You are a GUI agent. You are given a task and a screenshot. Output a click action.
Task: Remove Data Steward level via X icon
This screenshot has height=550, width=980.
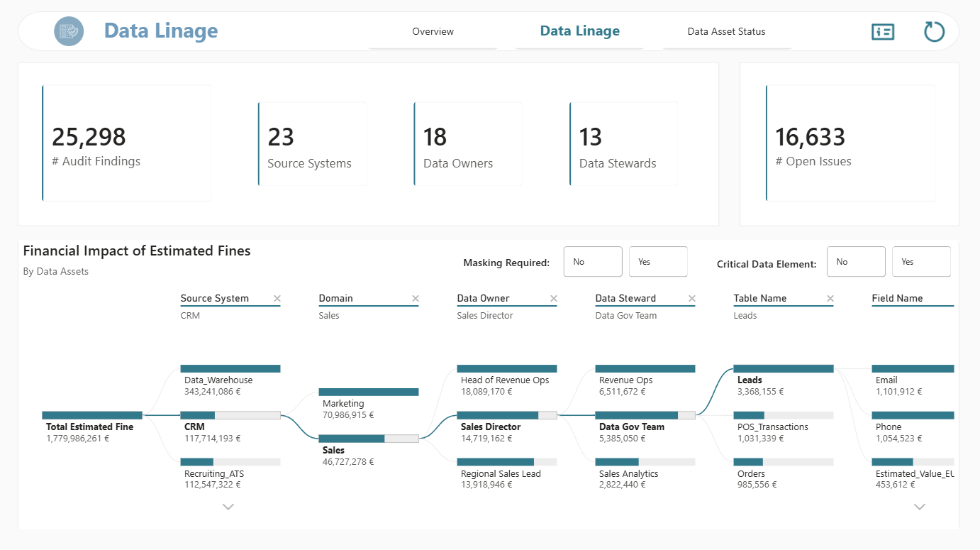point(692,299)
